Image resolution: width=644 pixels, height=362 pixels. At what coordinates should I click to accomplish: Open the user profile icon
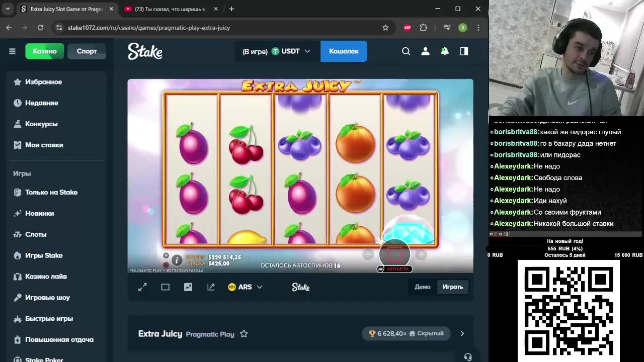[x=425, y=51]
